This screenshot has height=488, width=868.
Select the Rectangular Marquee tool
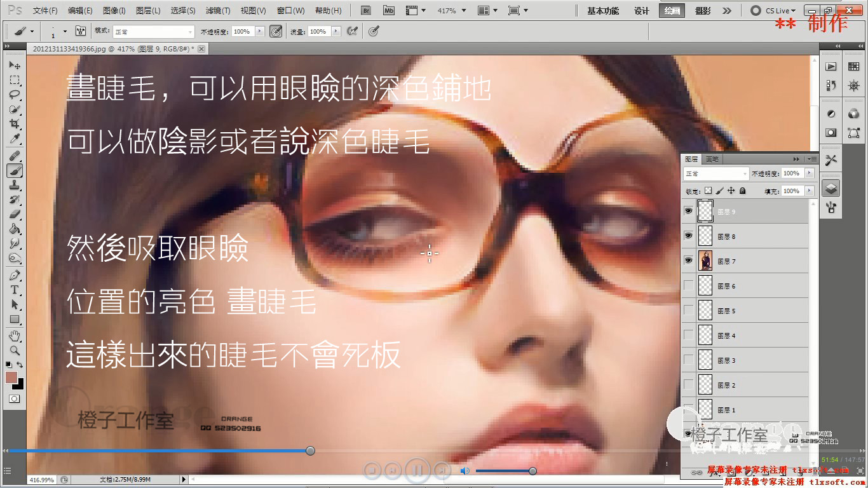tap(15, 80)
